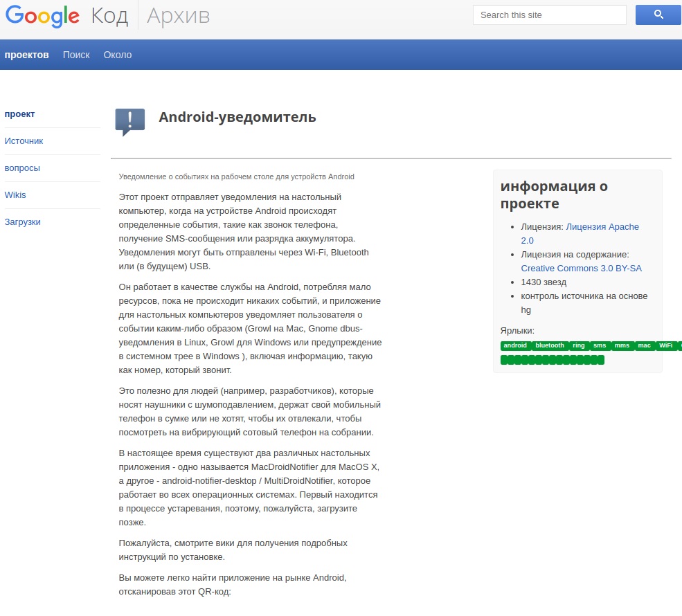
Task: Follow the 'Creative Commons 3.0 BY-SA' link
Action: point(581,269)
